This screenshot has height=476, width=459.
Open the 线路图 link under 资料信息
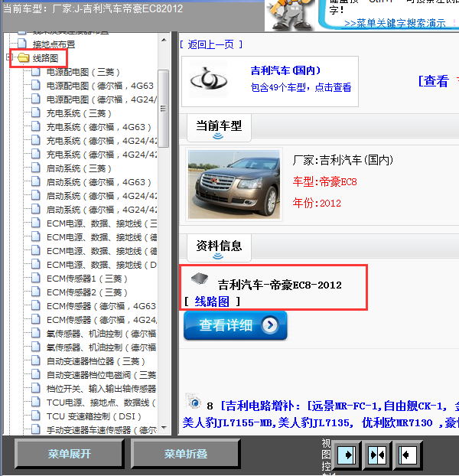pyautogui.click(x=212, y=302)
